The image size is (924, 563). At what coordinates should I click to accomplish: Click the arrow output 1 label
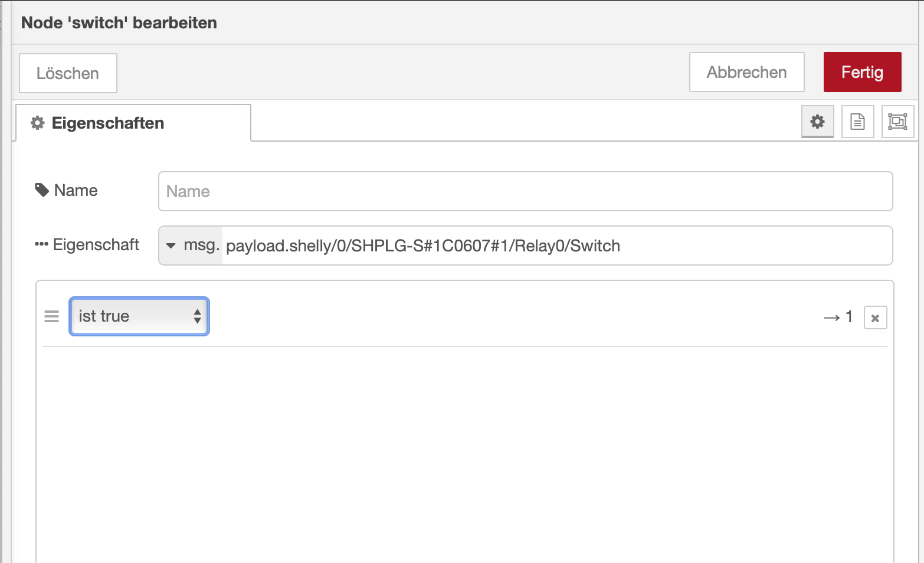838,317
